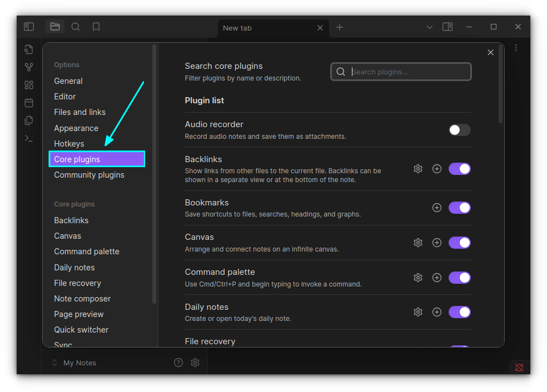Image resolution: width=547 pixels, height=392 pixels.
Task: Expand the My Notes vault switcher
Action: pyautogui.click(x=74, y=363)
